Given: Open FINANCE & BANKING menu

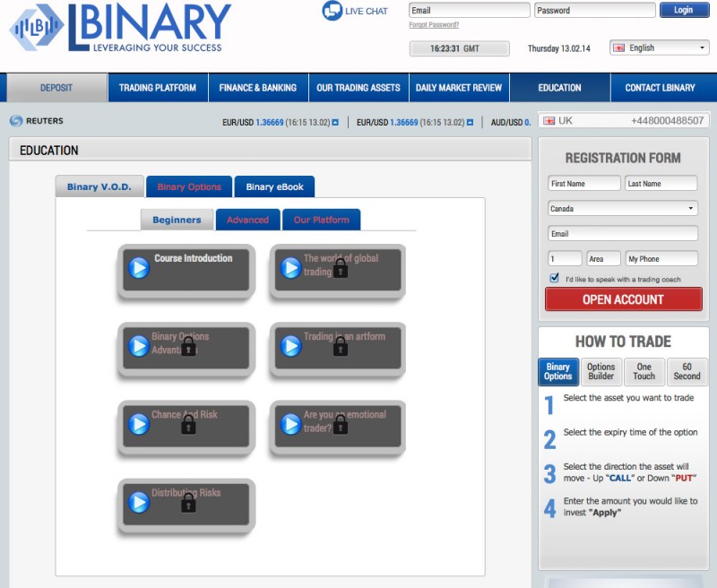Looking at the screenshot, I should coord(258,88).
